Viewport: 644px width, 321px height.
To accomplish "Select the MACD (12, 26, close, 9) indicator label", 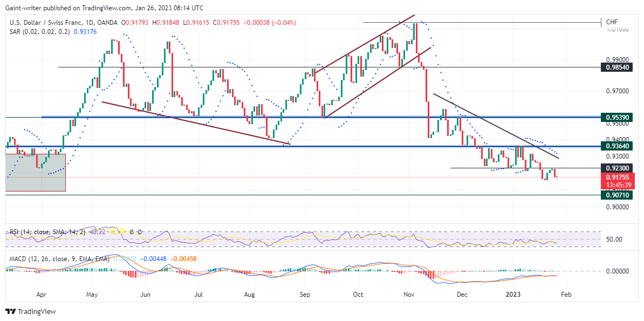I will click(59, 259).
